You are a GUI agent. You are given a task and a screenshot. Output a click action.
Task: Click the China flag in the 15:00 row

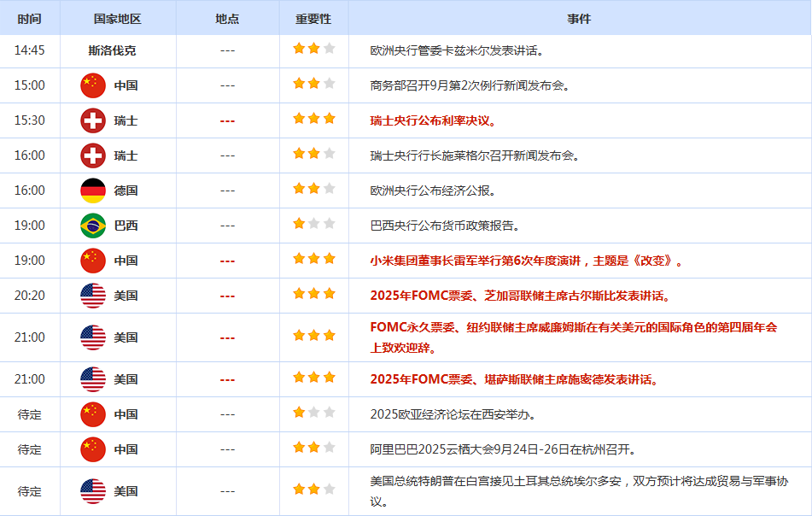click(93, 85)
